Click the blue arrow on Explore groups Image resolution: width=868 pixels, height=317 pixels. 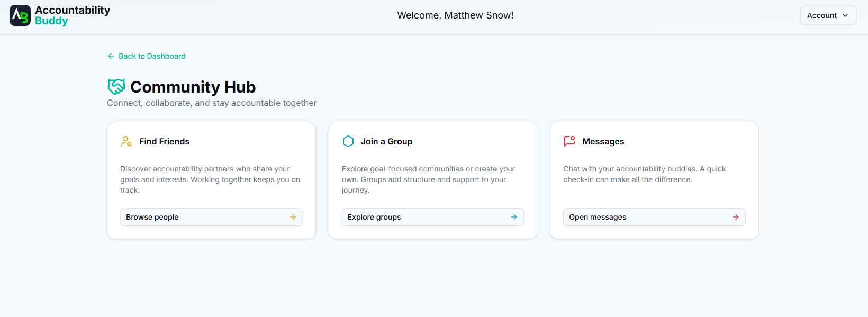[514, 217]
